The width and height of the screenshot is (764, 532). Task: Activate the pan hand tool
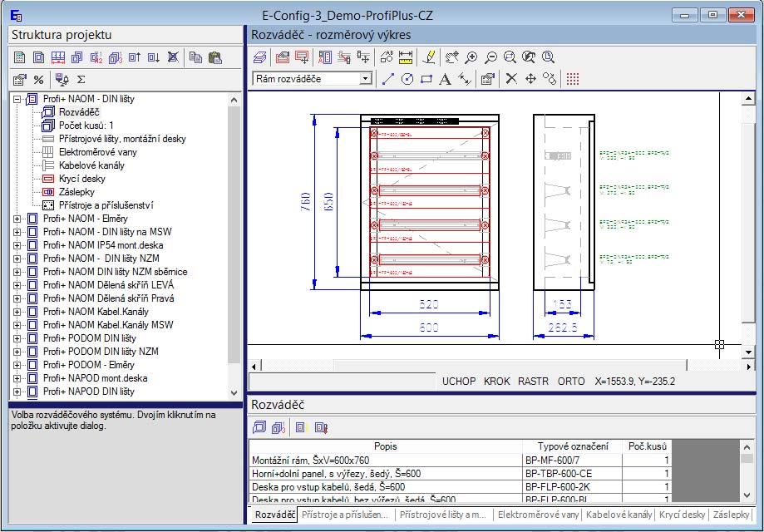451,57
